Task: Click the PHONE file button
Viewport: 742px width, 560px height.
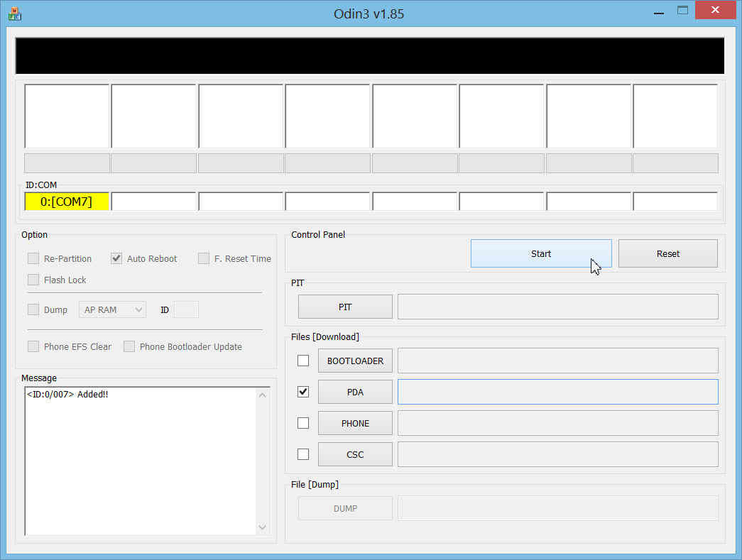Action: tap(355, 423)
